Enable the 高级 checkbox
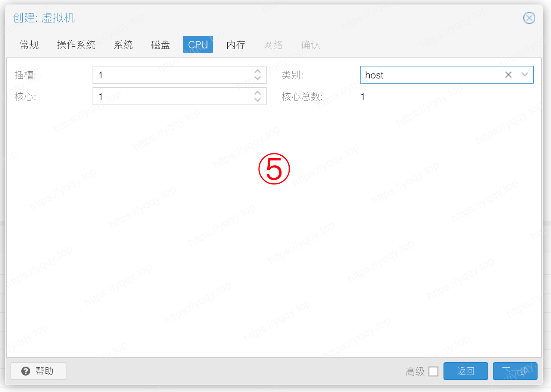 (433, 371)
